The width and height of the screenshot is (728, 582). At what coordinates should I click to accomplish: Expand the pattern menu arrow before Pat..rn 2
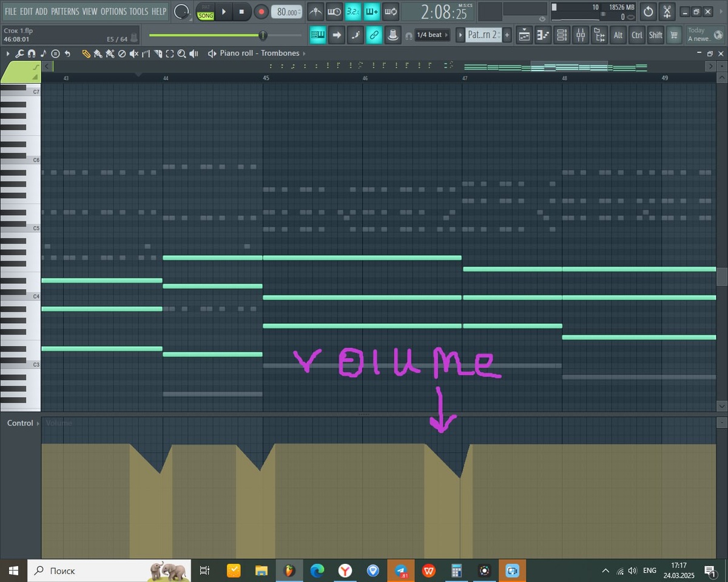(460, 35)
